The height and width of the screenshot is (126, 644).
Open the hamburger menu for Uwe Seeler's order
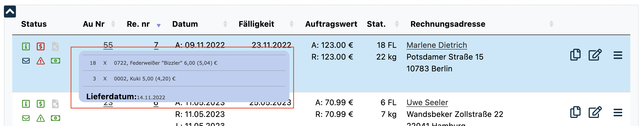pyautogui.click(x=618, y=113)
